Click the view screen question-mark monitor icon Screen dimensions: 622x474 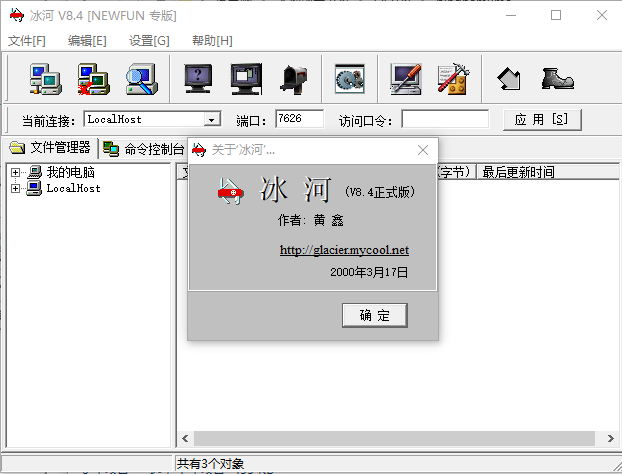pyautogui.click(x=198, y=79)
